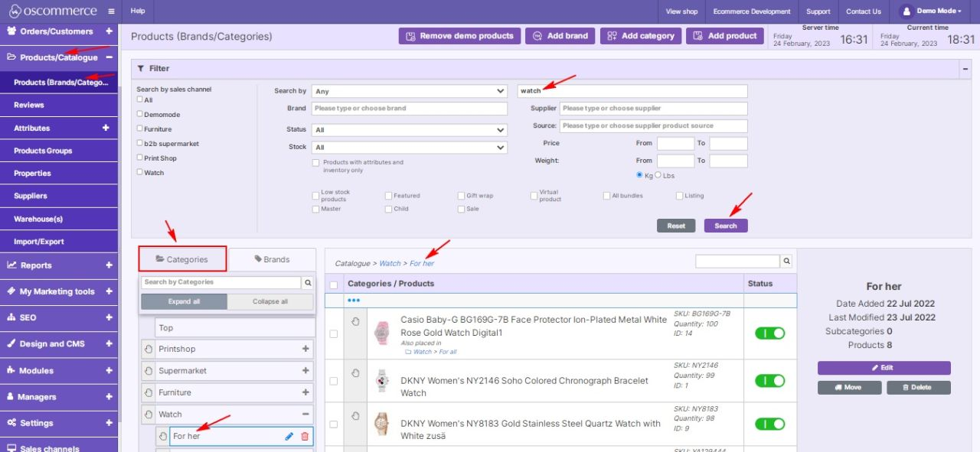Screen dimensions: 980x452
Task: Toggle status switch for Casio Baby-G product
Action: click(x=770, y=333)
